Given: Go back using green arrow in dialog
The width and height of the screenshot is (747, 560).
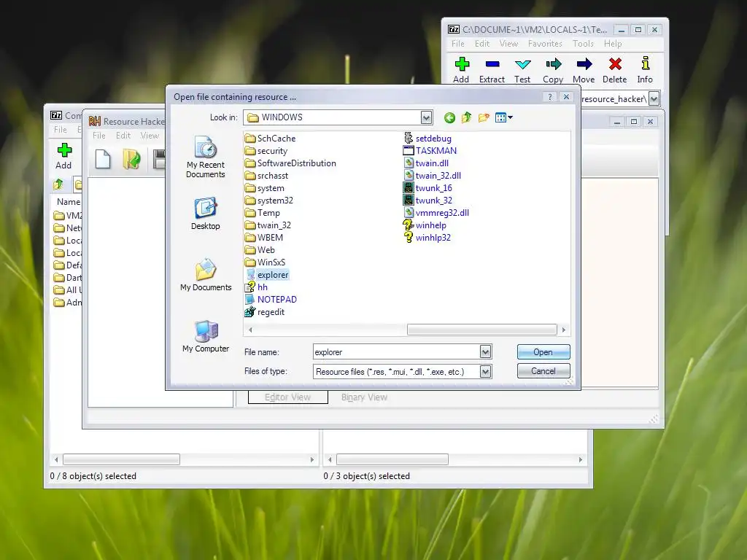Looking at the screenshot, I should pos(449,117).
